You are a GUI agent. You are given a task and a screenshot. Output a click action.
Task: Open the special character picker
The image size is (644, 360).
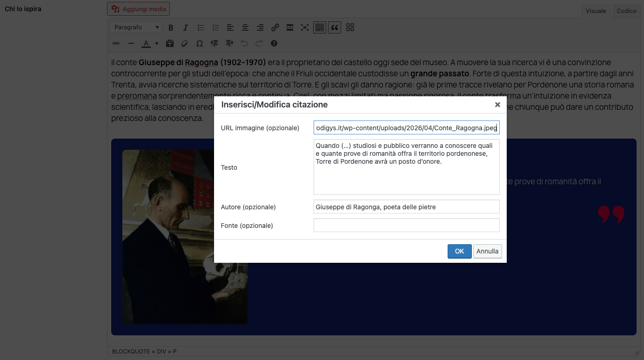tap(200, 43)
